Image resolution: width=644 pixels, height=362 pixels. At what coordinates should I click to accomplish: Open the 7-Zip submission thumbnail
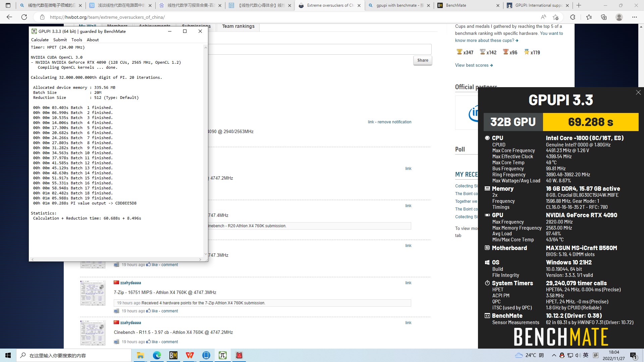[93, 293]
